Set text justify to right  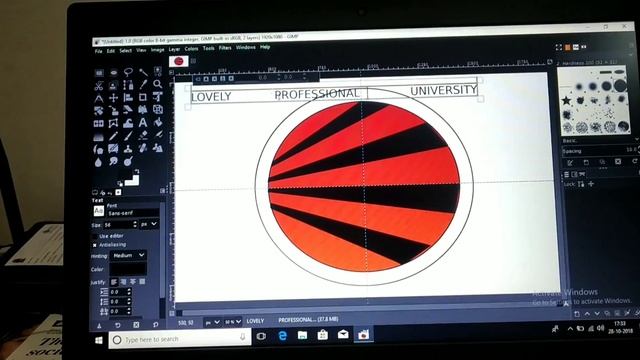tap(124, 282)
